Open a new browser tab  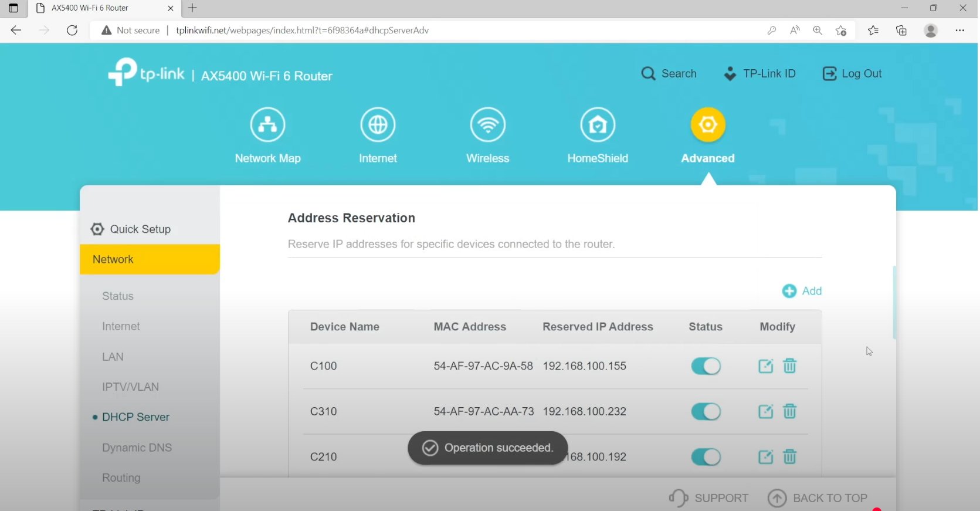192,8
